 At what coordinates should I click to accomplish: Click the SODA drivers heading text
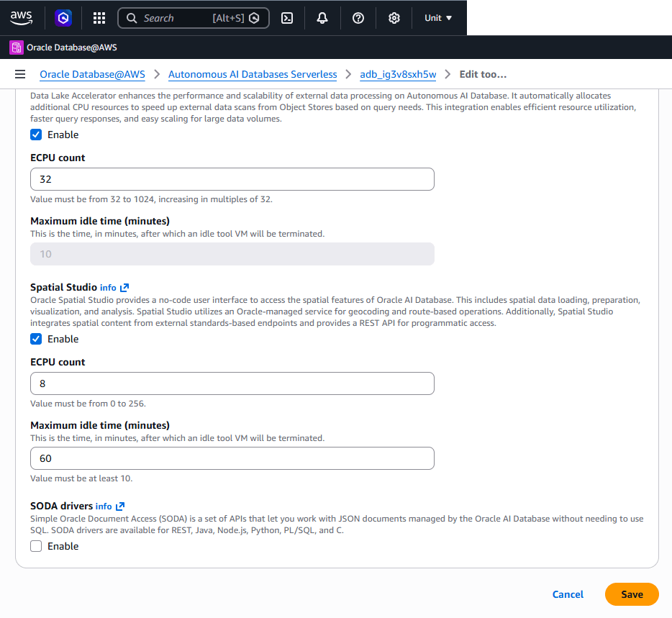tap(62, 506)
